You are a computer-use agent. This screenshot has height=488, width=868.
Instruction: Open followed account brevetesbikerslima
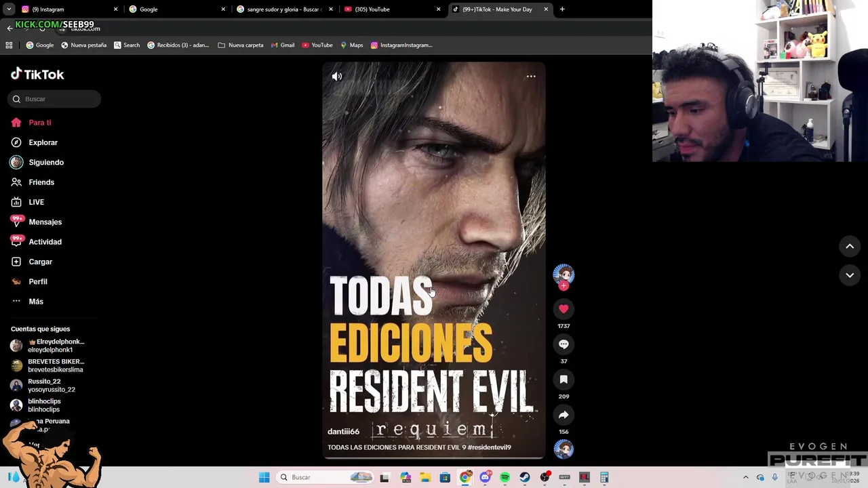[x=47, y=365]
